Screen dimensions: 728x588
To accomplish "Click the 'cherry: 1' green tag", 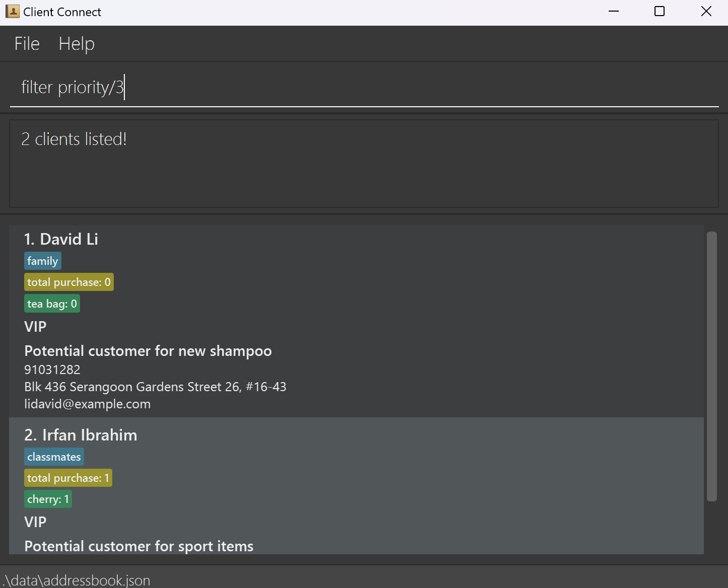I will (x=48, y=499).
